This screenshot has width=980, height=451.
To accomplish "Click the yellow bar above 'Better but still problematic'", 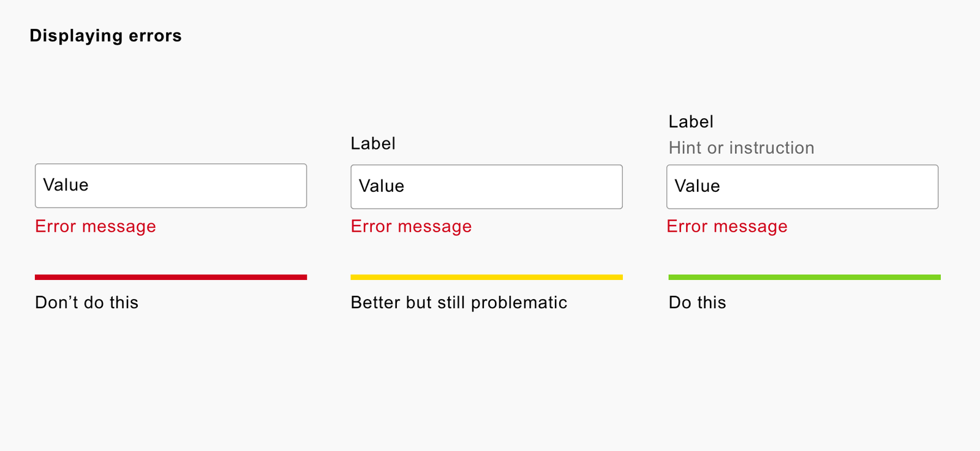I will tap(486, 278).
